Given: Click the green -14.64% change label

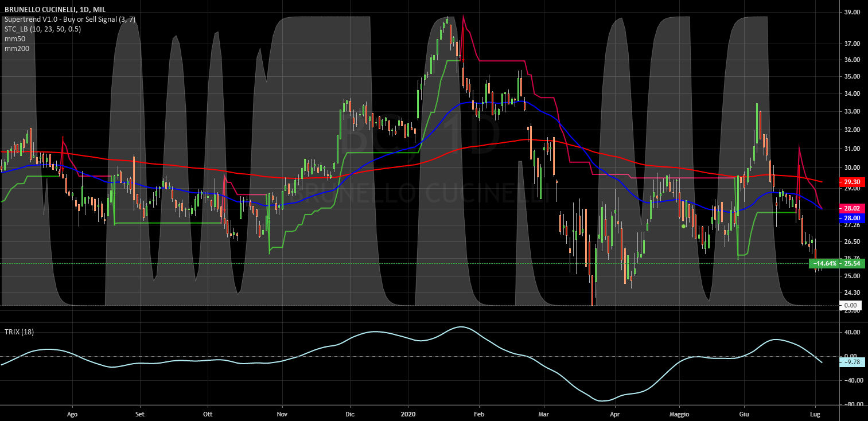Looking at the screenshot, I should (x=824, y=263).
